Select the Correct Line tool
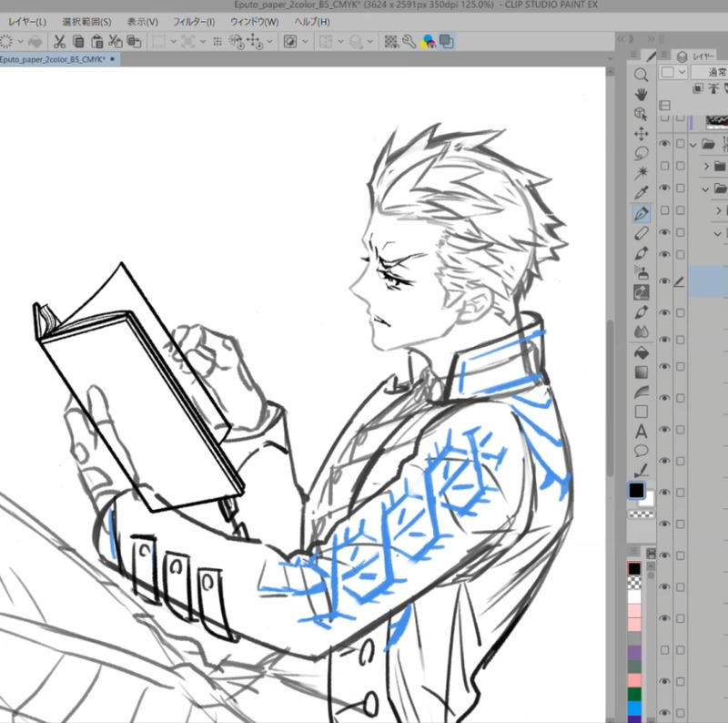Viewport: 728px width, 723px height. (642, 470)
